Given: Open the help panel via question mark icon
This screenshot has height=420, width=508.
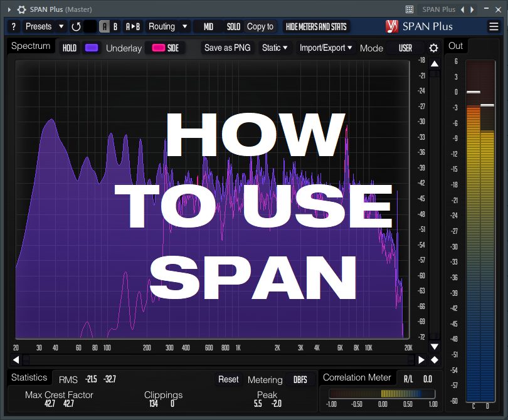Looking at the screenshot, I should (13, 26).
